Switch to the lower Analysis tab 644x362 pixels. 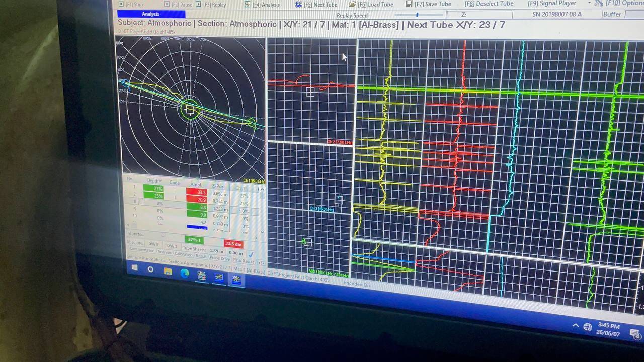[x=165, y=252]
